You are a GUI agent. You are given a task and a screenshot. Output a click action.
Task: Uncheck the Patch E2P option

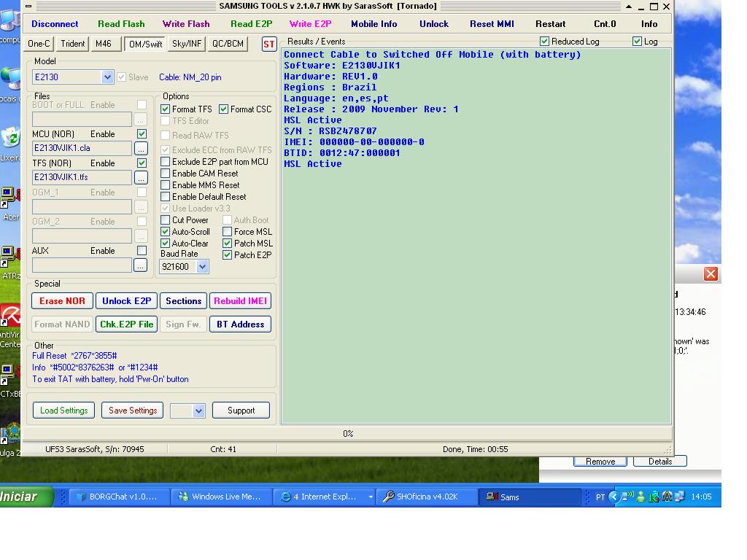pos(228,255)
